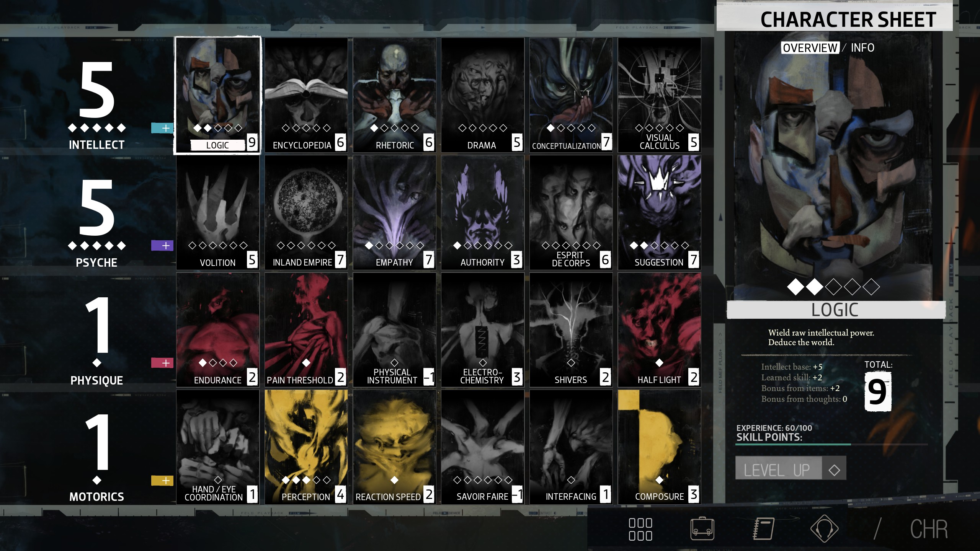
Task: Select the Authority skill card
Action: point(483,213)
